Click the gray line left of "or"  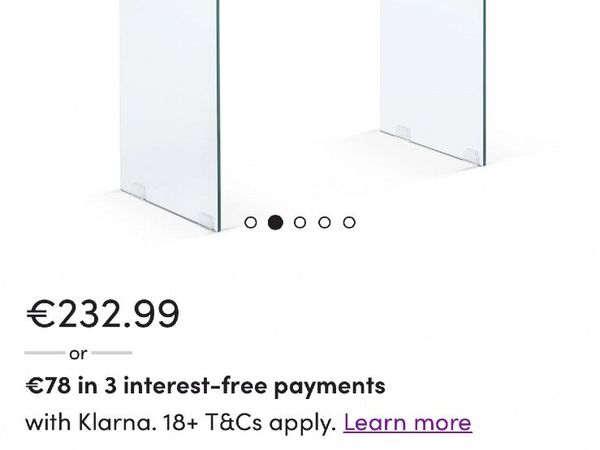[x=45, y=352]
